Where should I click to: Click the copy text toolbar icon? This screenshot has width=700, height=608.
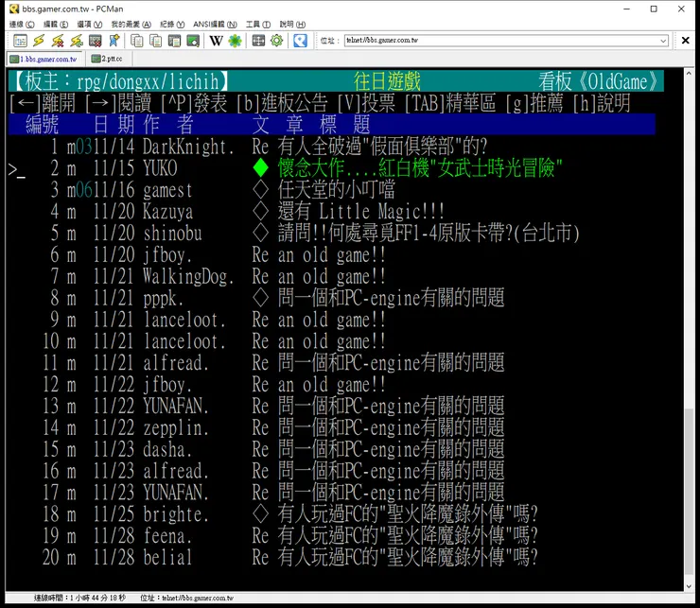coord(136,41)
